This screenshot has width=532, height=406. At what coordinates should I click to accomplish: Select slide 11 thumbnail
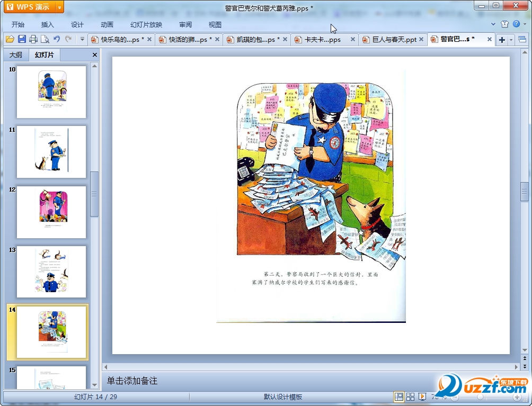(51, 152)
